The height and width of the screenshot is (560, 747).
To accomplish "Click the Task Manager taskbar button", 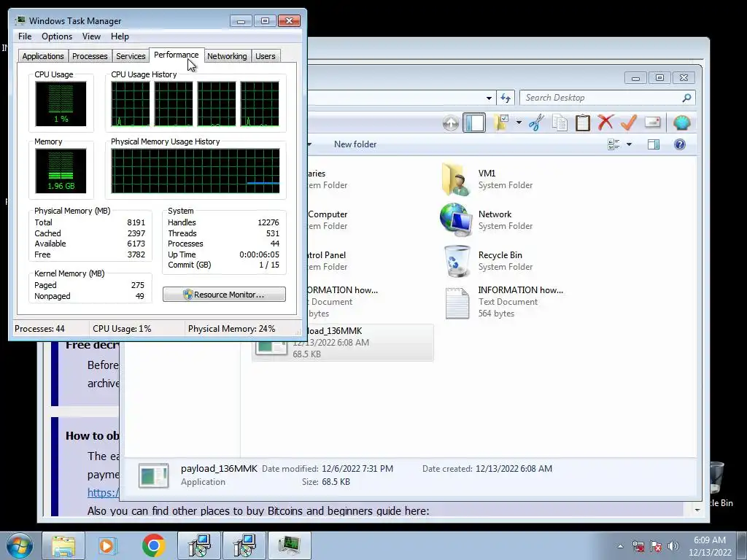I will click(x=289, y=545).
